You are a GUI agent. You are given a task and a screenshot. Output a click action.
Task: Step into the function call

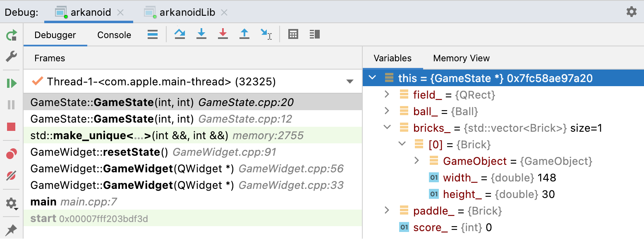point(201,34)
